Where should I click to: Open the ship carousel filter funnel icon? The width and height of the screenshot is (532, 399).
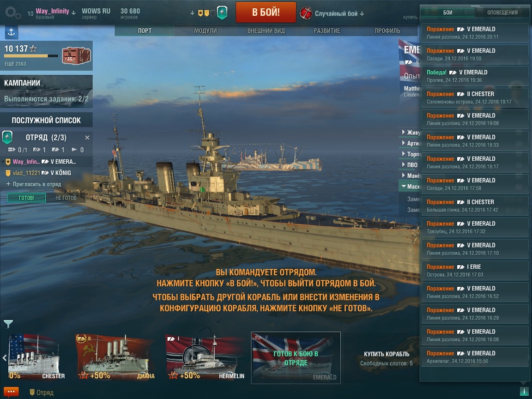click(x=8, y=324)
